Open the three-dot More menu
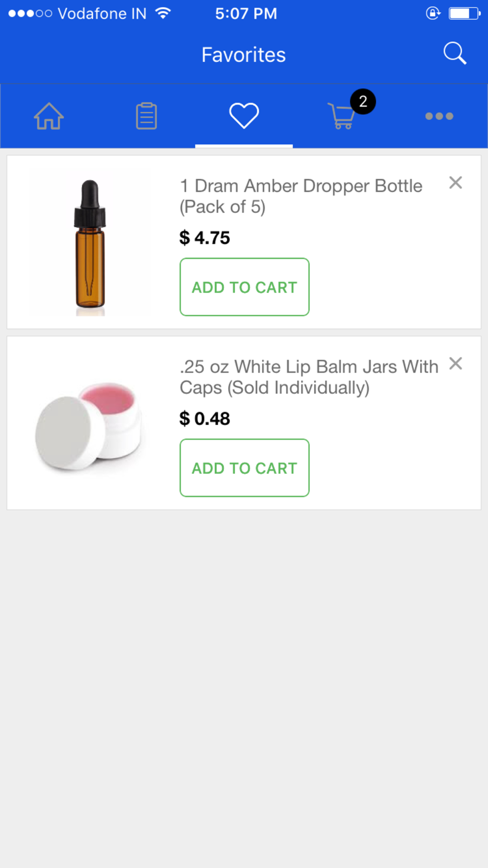 pyautogui.click(x=439, y=116)
